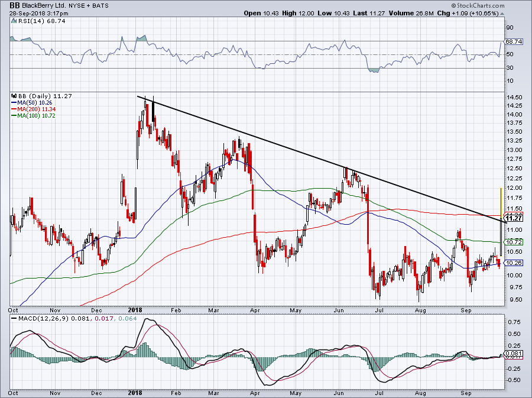Click Jul label on price chart date axis

(379, 310)
